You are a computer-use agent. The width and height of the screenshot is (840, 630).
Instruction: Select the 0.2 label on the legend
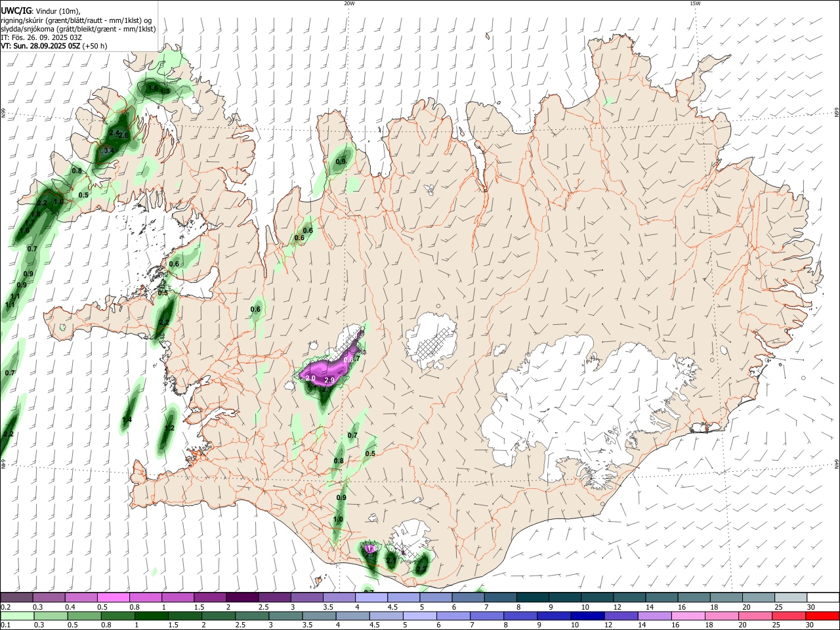click(x=5, y=606)
